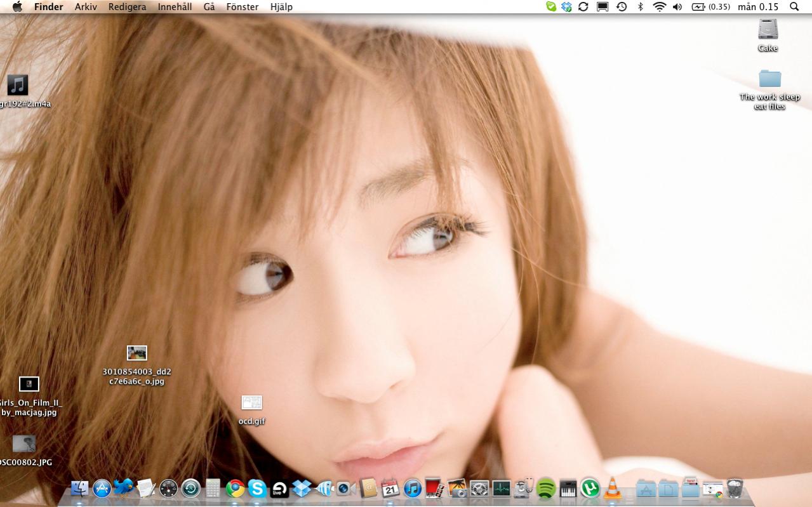The image size is (812, 507).
Task: Launch the piano keyboard app
Action: click(x=568, y=488)
